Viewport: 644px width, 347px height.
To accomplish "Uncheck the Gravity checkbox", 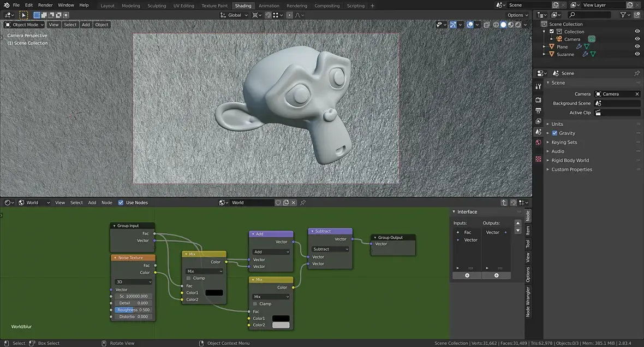I will click(555, 133).
